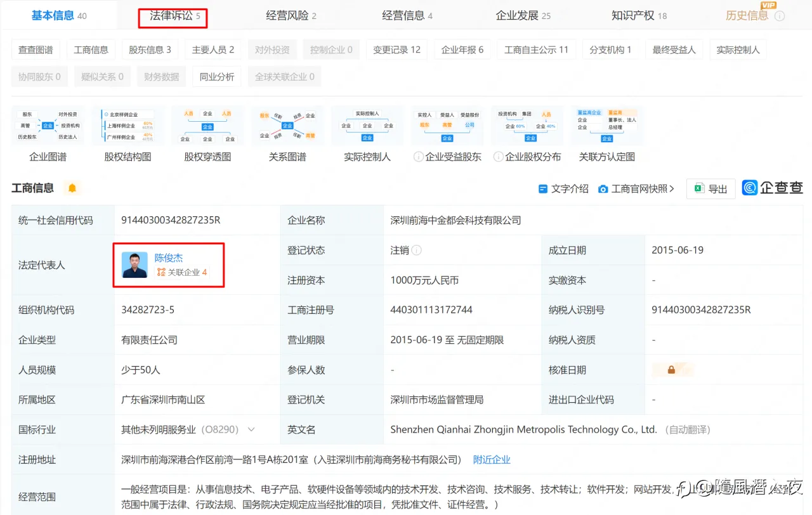
Task: Click the 关联企业 network icon
Action: (x=161, y=272)
